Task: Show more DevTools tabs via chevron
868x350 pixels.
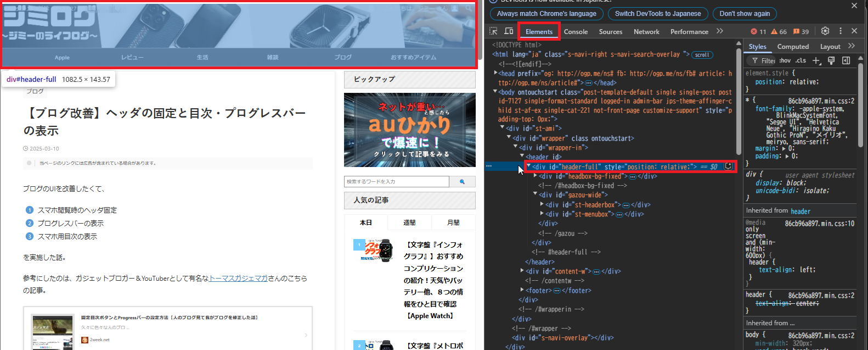Action: (720, 31)
